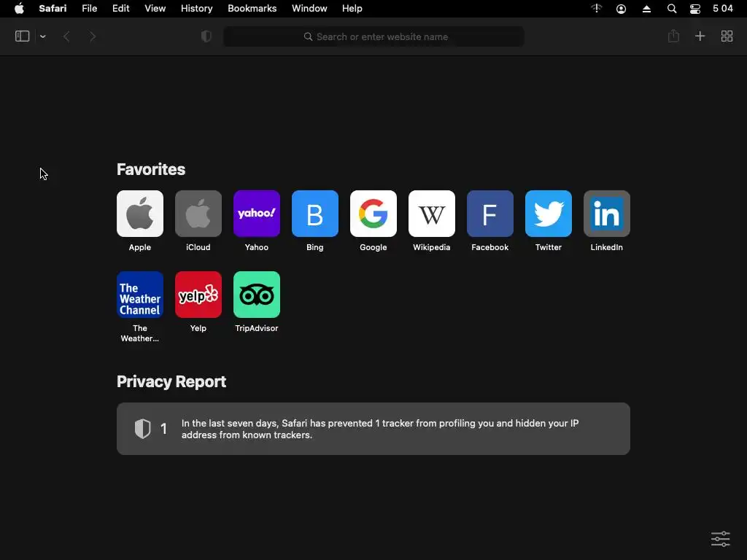Open the Privacy Report tracker summary
The width and height of the screenshot is (747, 560).
[373, 429]
